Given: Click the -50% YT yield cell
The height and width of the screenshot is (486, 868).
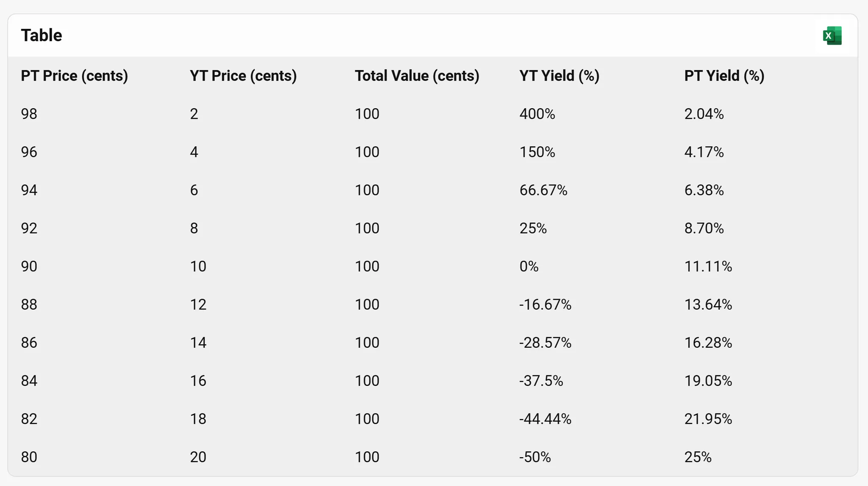Looking at the screenshot, I should pyautogui.click(x=535, y=458).
